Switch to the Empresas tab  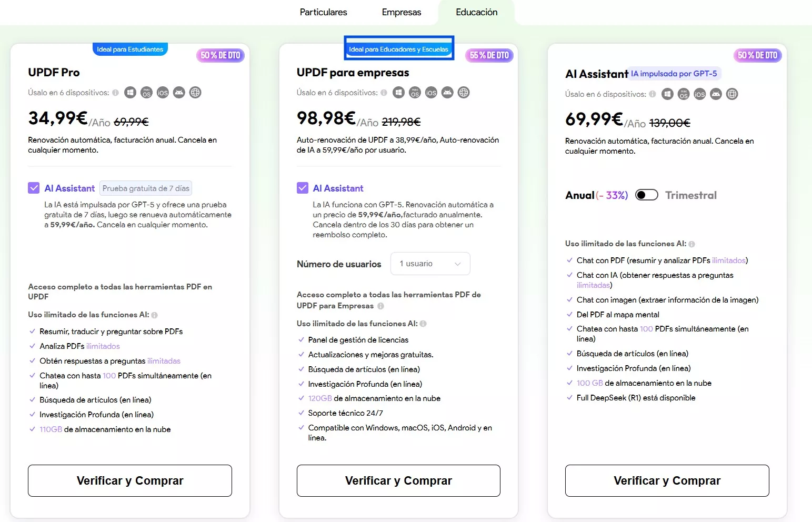(402, 12)
